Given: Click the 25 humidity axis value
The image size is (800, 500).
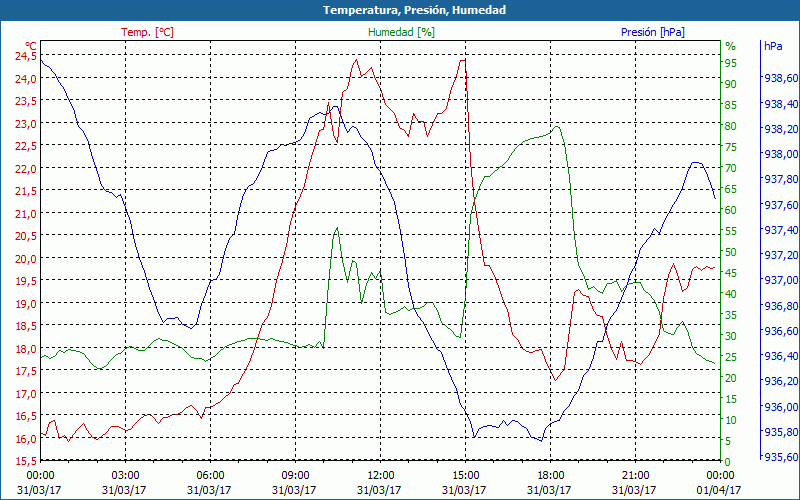Looking at the screenshot, I should click(x=731, y=357).
